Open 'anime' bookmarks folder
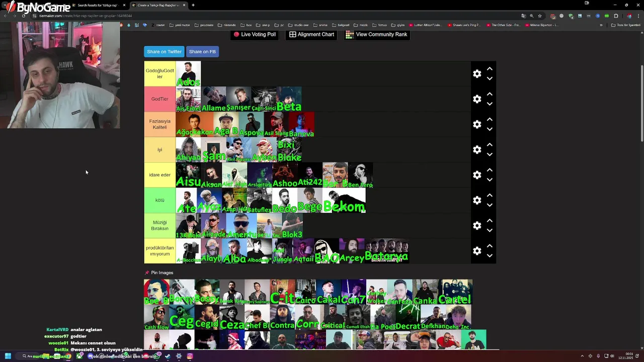 click(320, 25)
